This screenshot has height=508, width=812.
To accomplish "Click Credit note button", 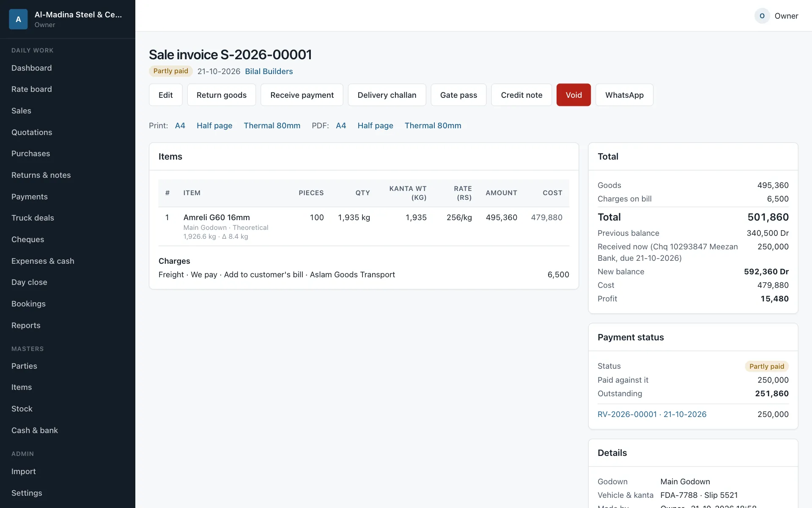I will tap(521, 95).
